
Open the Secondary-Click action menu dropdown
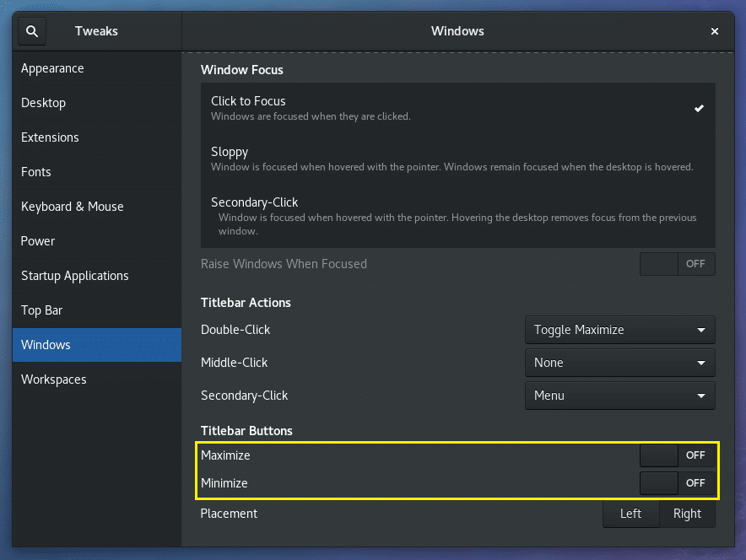619,396
